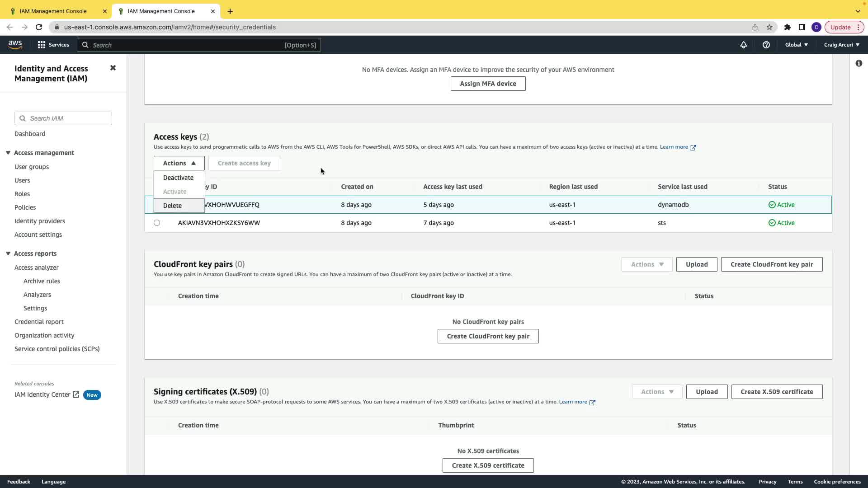Choose Delete from Actions menu

coord(172,206)
